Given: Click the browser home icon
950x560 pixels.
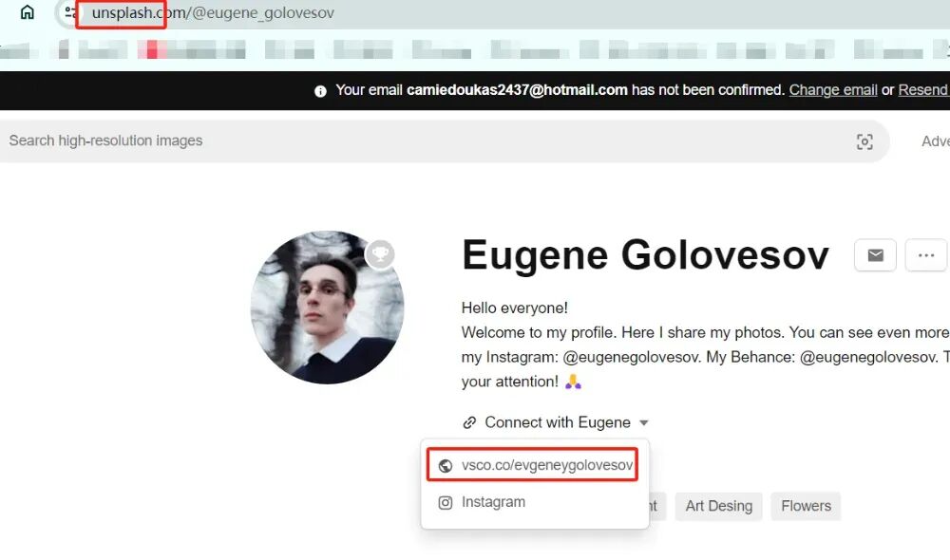Looking at the screenshot, I should pos(27,13).
